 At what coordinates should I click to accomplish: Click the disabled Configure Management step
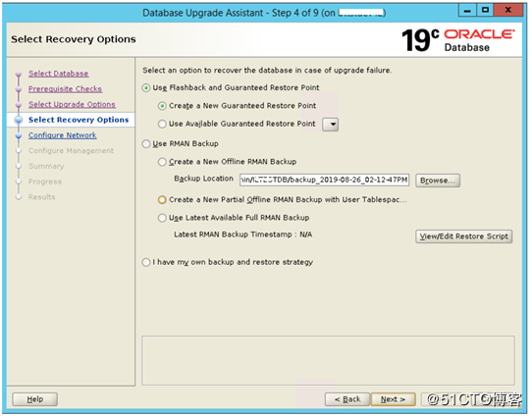[x=71, y=151]
